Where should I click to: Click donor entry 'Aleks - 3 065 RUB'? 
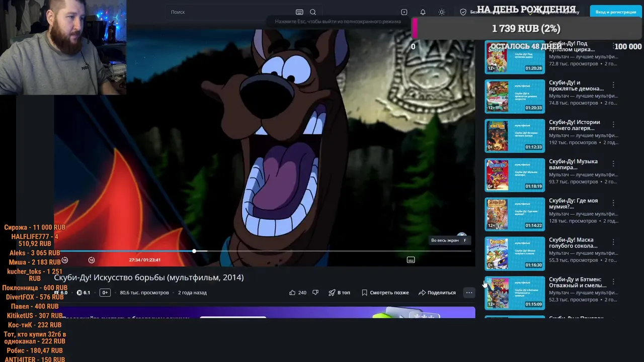pyautogui.click(x=35, y=253)
